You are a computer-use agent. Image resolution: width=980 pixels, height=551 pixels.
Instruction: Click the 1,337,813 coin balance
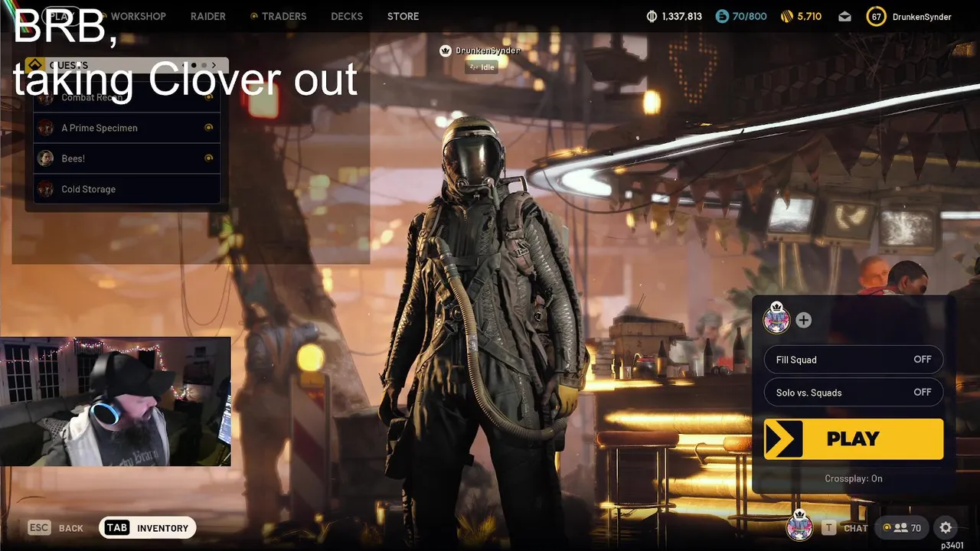pyautogui.click(x=681, y=16)
